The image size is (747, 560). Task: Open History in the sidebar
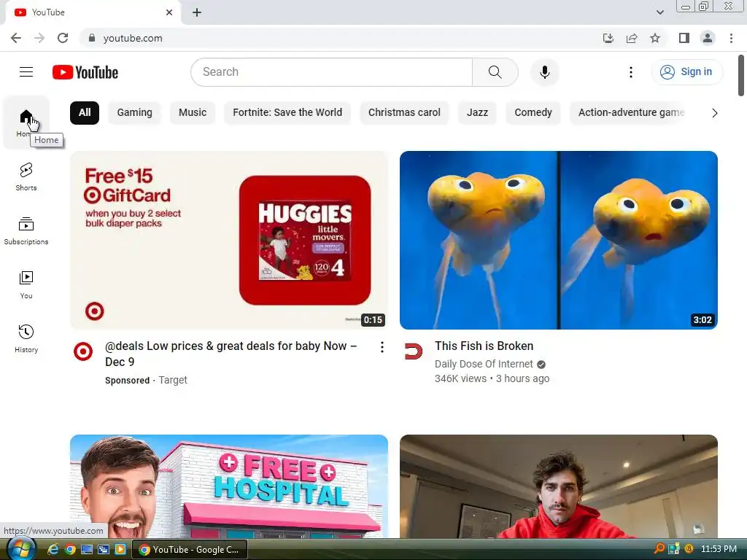(26, 338)
